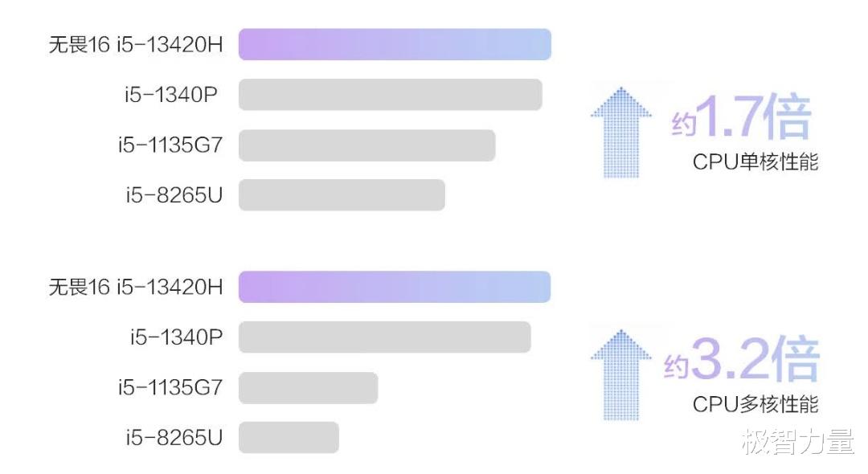Click the top 无畏16 i5-13420H label
The height and width of the screenshot is (474, 868).
point(136,44)
